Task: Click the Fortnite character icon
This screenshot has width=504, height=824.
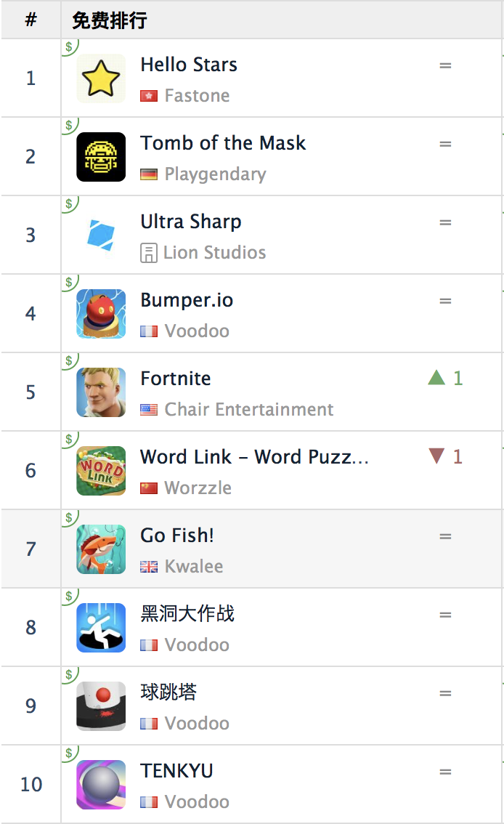Action: point(101,392)
